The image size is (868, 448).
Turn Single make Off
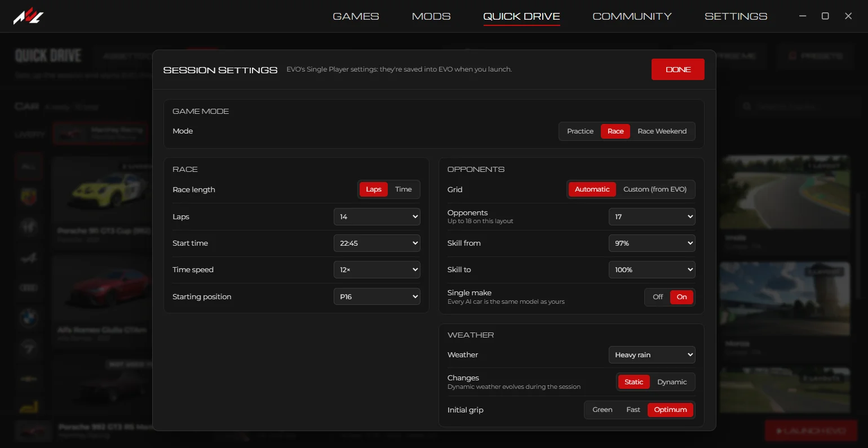point(658,297)
